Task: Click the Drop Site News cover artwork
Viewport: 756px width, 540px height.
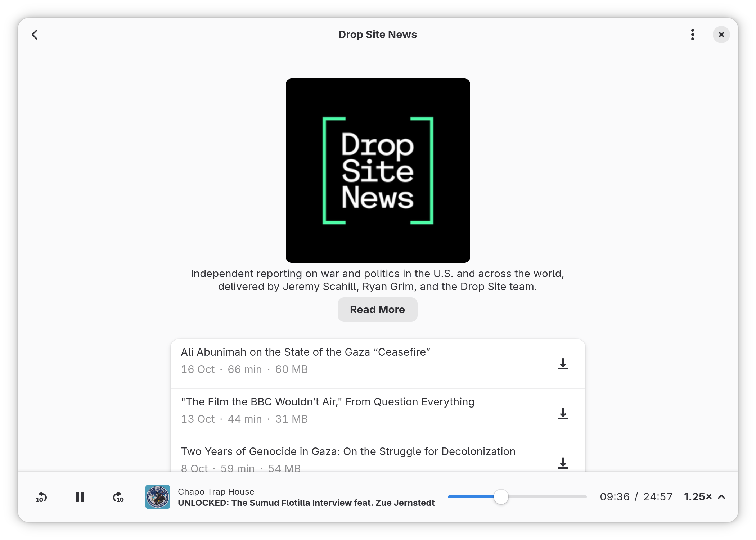Action: click(x=378, y=171)
